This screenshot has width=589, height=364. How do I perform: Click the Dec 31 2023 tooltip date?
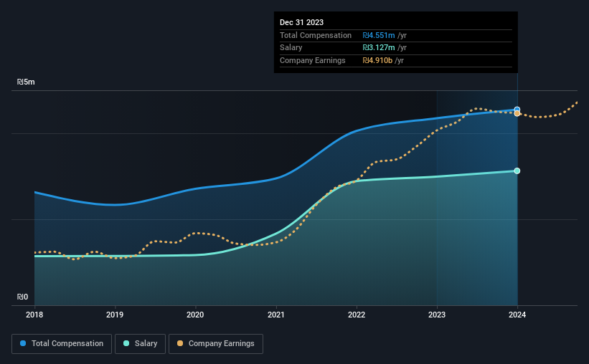(301, 22)
